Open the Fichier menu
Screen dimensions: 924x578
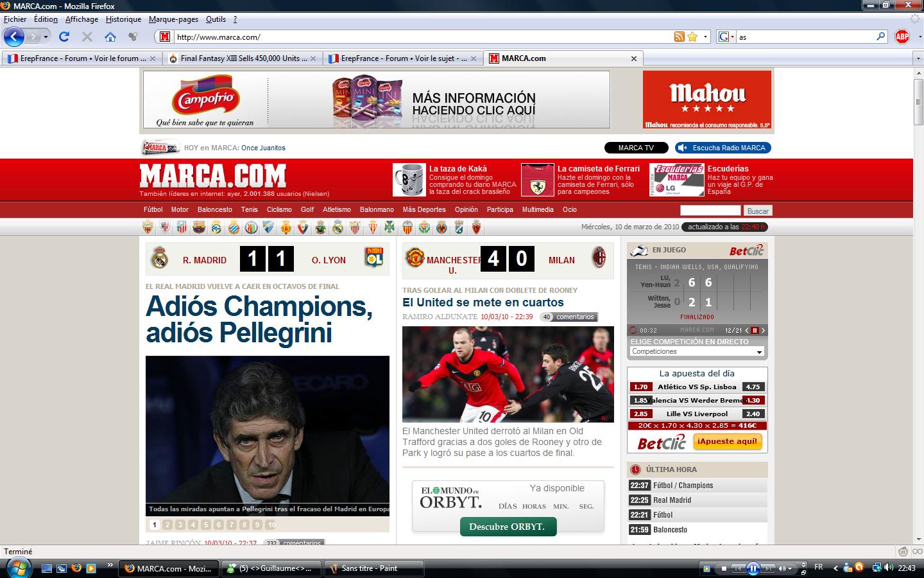click(x=15, y=19)
